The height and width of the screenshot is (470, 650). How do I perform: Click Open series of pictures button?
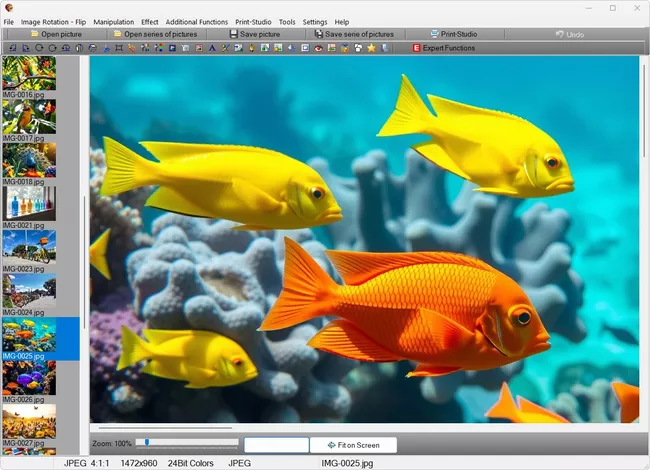pyautogui.click(x=156, y=34)
